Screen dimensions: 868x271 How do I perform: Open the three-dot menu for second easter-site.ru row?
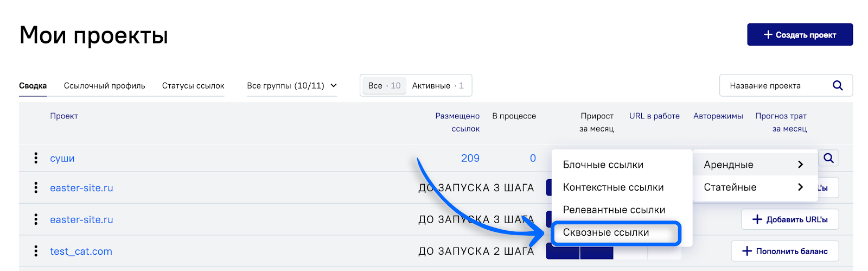[36, 219]
